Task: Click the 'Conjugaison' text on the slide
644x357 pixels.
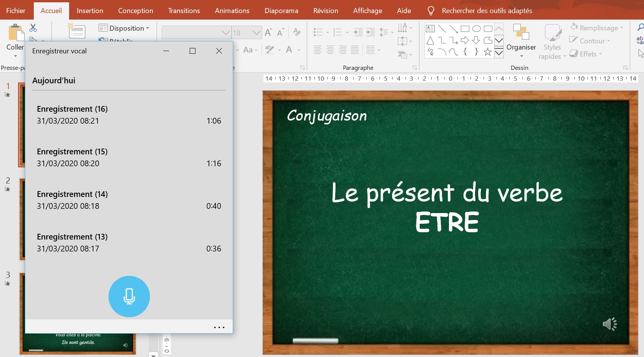Action: click(x=327, y=116)
